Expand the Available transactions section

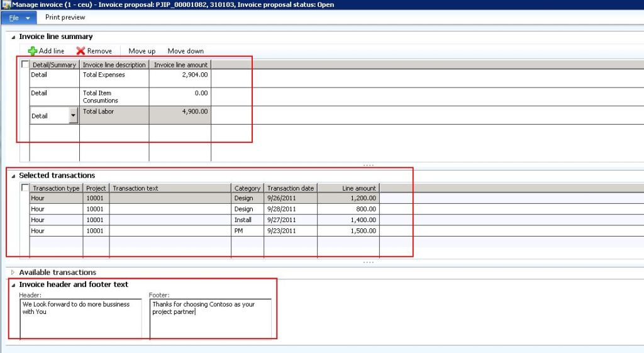[13, 272]
